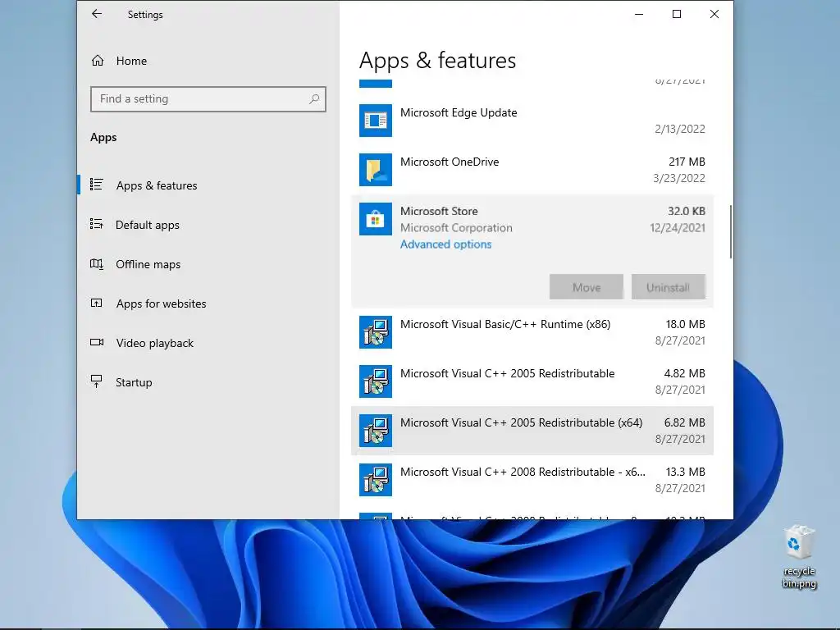
Task: Click the Offline maps sidebar icon
Action: [x=97, y=263]
